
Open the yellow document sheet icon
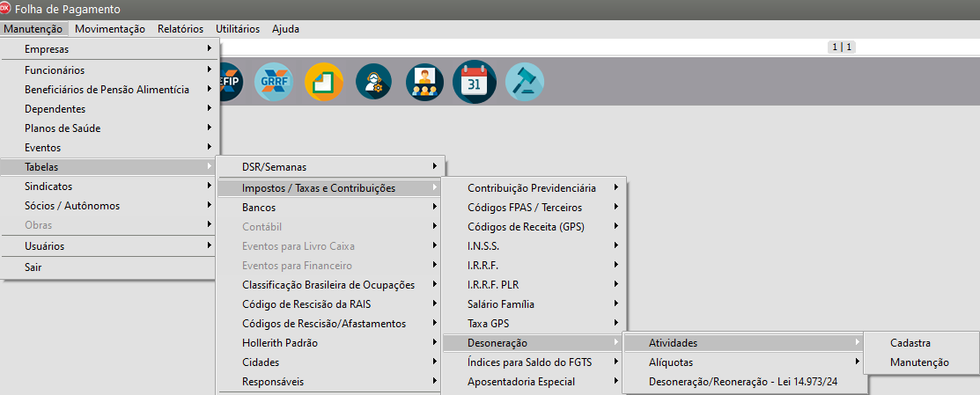(323, 82)
